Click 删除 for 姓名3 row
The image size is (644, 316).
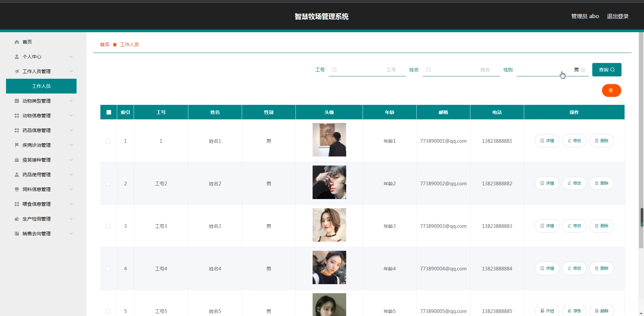click(x=601, y=226)
